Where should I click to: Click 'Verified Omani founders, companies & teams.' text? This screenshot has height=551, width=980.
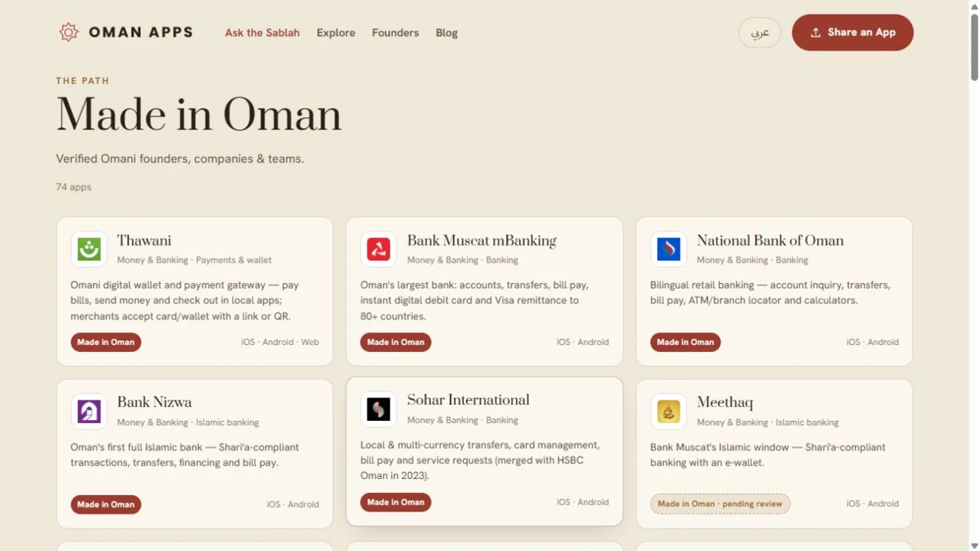pyautogui.click(x=180, y=159)
